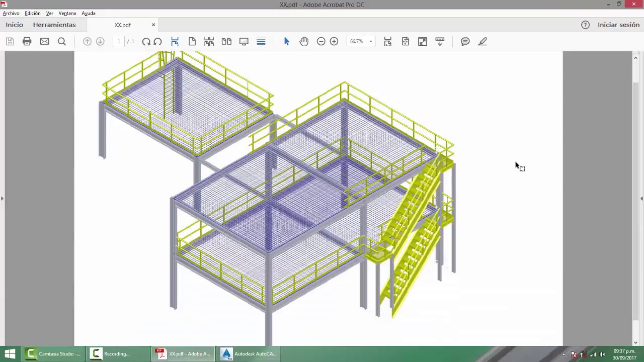The width and height of the screenshot is (644, 362).
Task: Select XX.pdf Adobe Acrobat taskbar button
Action: point(183,354)
